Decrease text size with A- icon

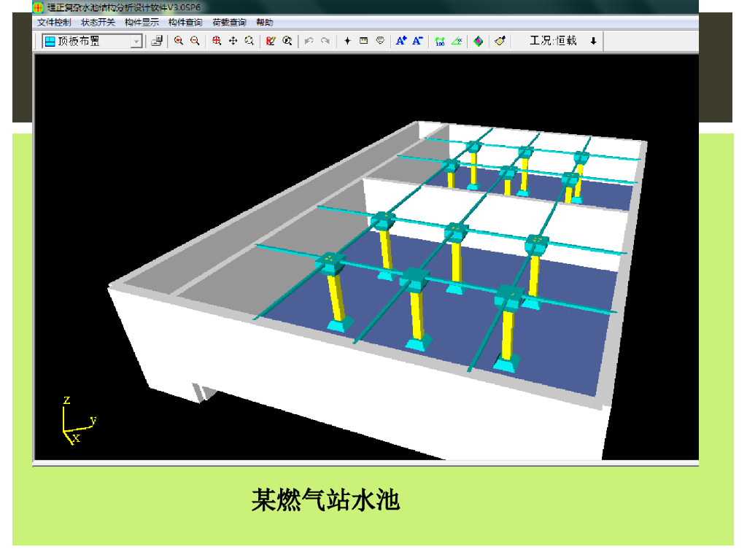(417, 41)
